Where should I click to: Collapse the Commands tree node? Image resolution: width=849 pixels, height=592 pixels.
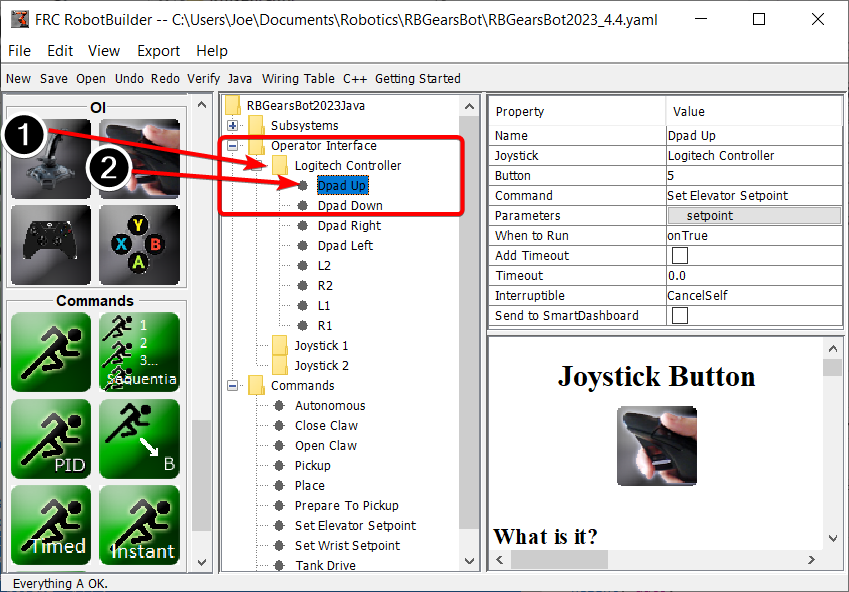pyautogui.click(x=232, y=385)
